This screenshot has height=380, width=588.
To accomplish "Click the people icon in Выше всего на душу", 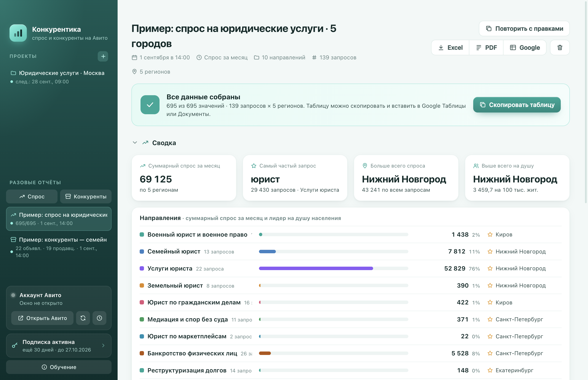I will (x=476, y=166).
